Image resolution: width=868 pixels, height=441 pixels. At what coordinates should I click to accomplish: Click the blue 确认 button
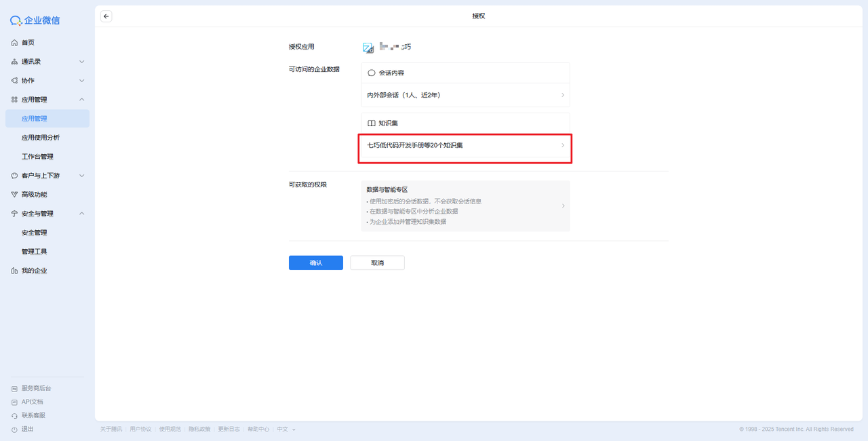(x=315, y=263)
